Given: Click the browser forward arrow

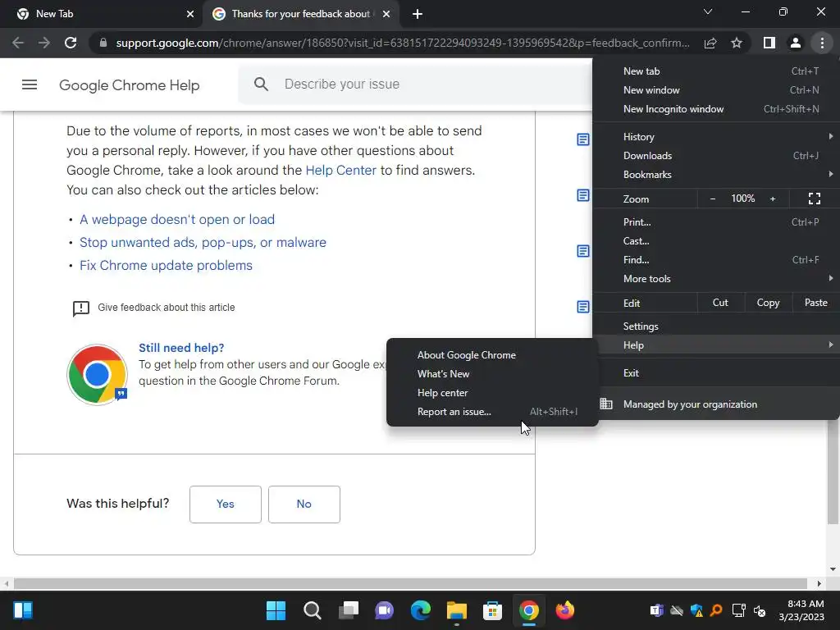Looking at the screenshot, I should (44, 43).
